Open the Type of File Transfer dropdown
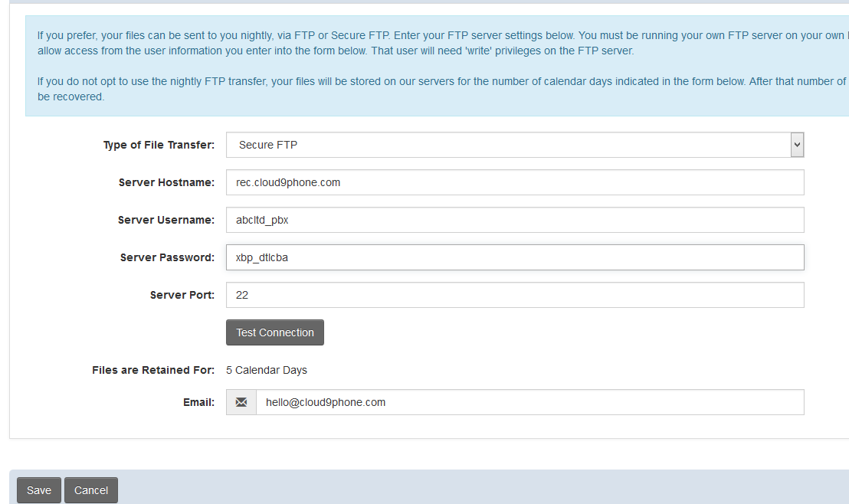Image resolution: width=849 pixels, height=504 pixels. tap(515, 145)
